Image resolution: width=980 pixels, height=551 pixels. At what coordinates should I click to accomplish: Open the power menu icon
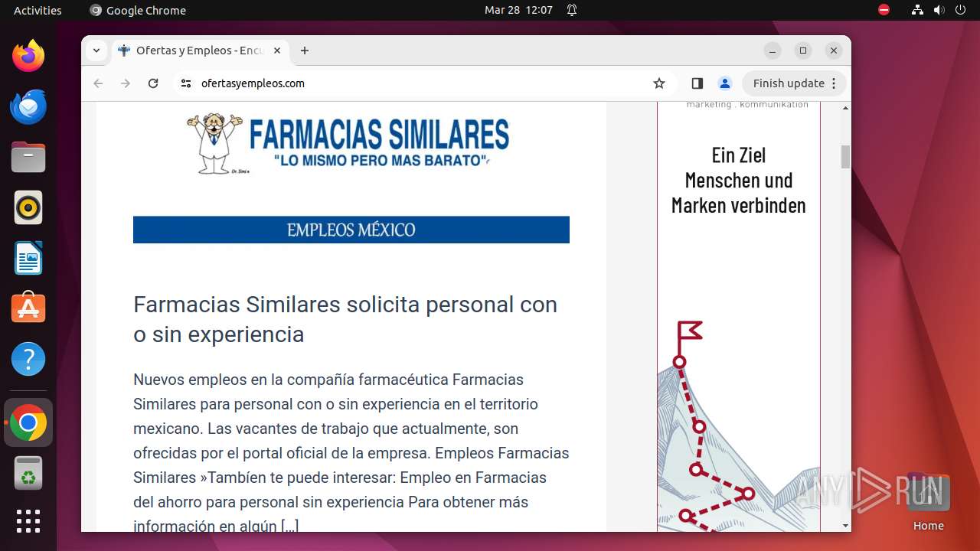[x=960, y=10]
